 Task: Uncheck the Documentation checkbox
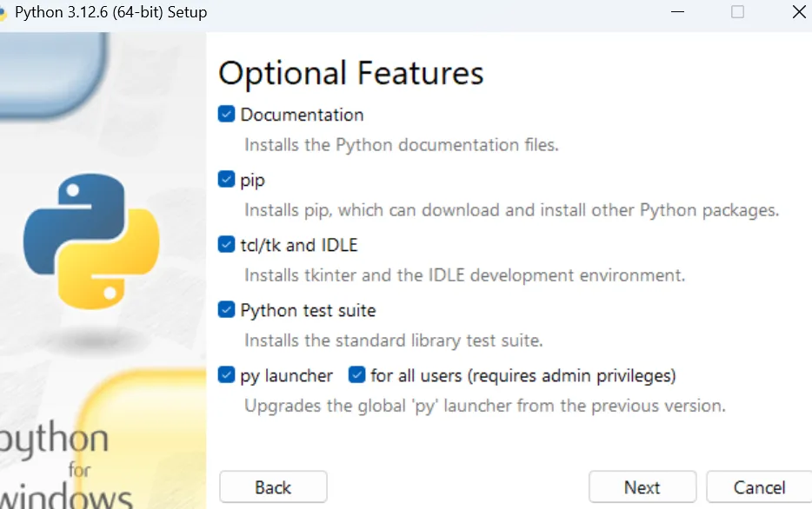click(227, 115)
